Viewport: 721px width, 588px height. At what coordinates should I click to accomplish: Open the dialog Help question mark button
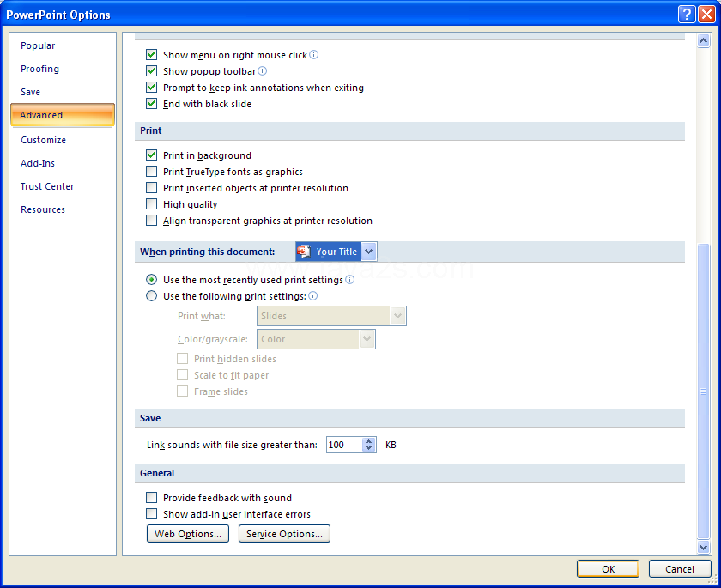[687, 15]
